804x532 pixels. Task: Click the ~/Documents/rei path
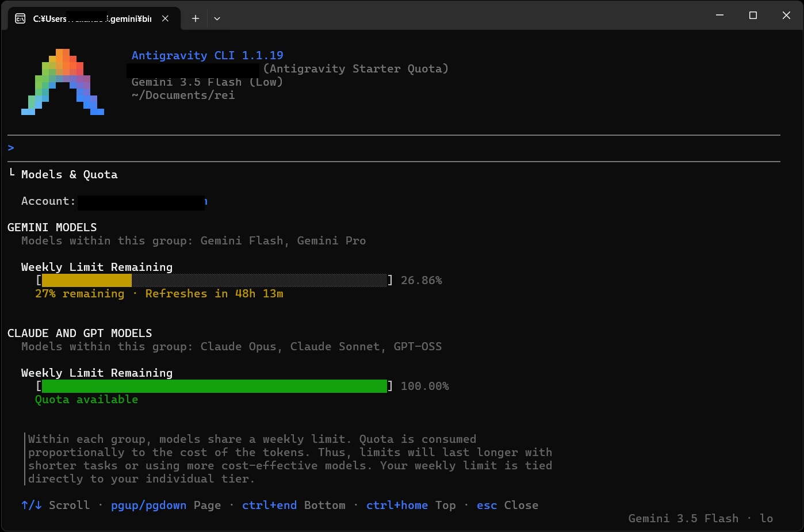coord(183,95)
